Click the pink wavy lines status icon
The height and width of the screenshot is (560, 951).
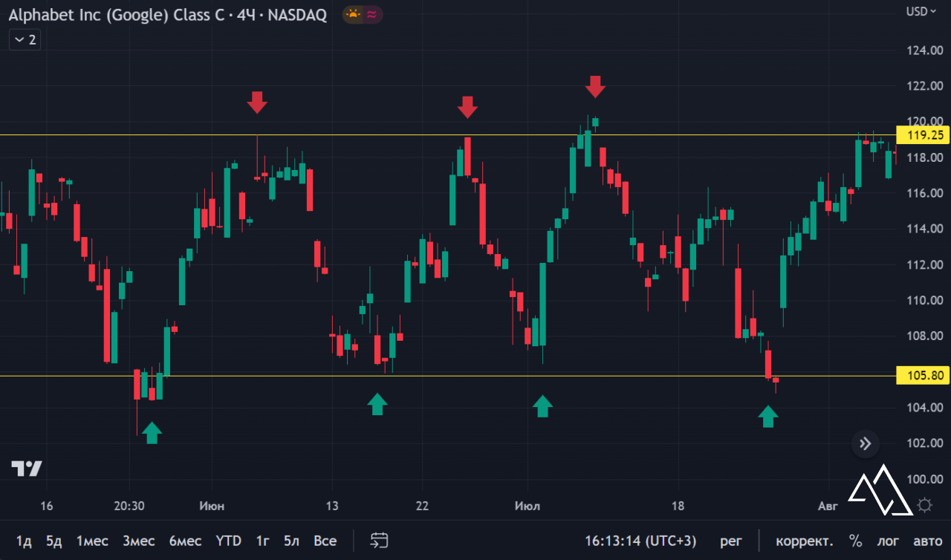[372, 14]
